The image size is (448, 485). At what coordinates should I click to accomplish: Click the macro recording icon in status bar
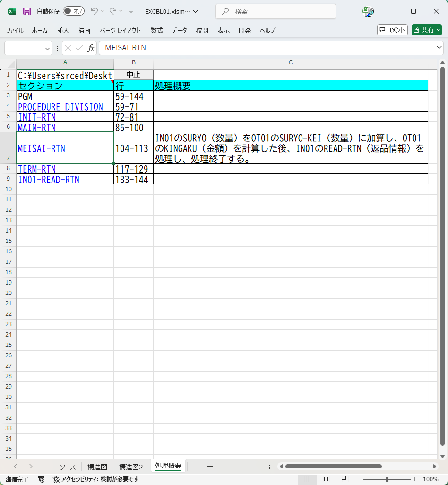[x=41, y=479]
